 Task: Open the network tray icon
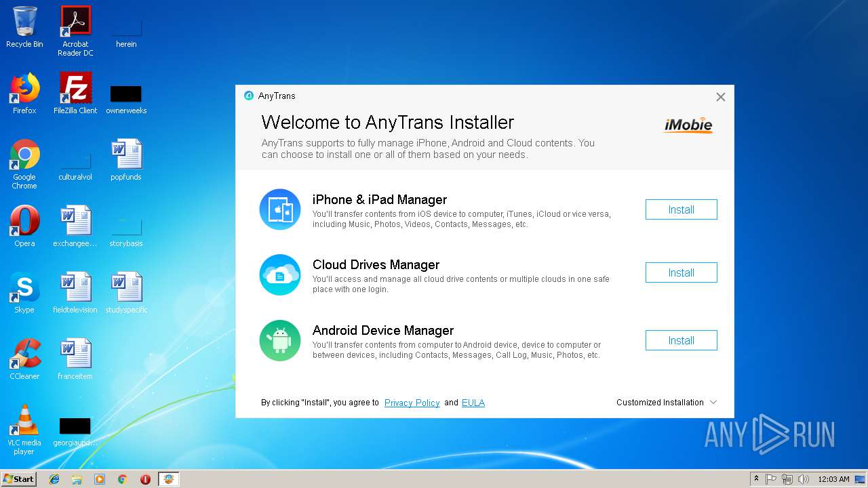click(787, 479)
